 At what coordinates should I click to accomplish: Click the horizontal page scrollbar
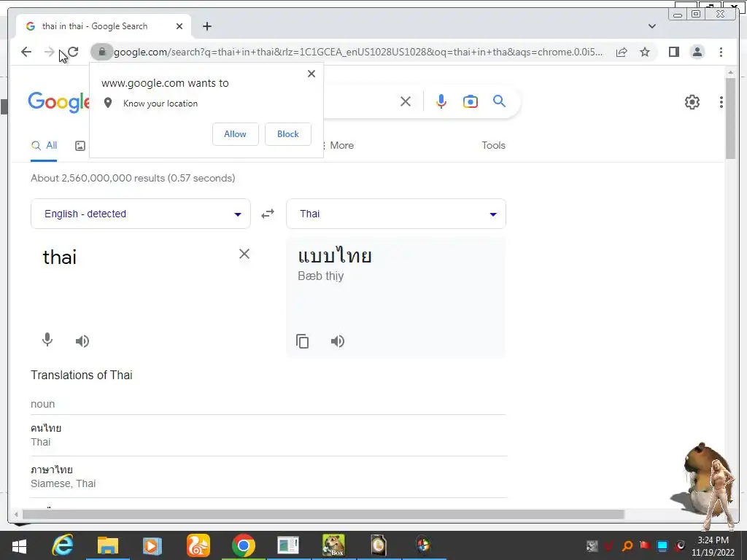point(323,514)
